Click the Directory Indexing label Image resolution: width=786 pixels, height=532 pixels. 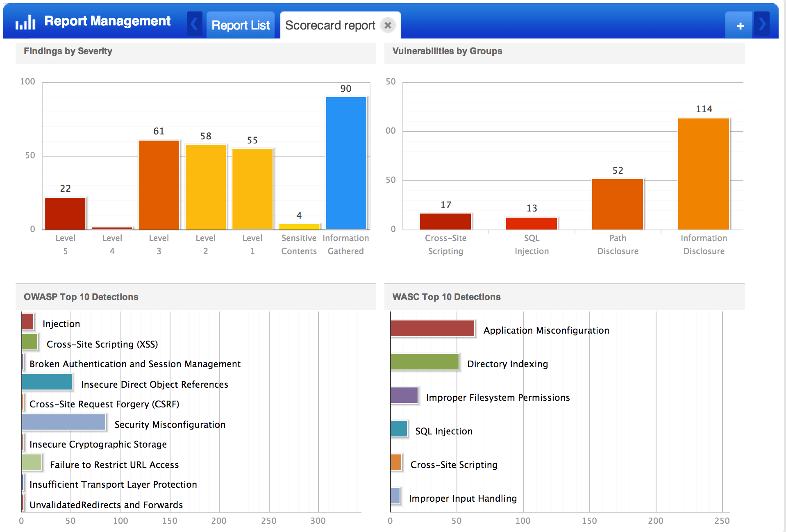point(507,364)
